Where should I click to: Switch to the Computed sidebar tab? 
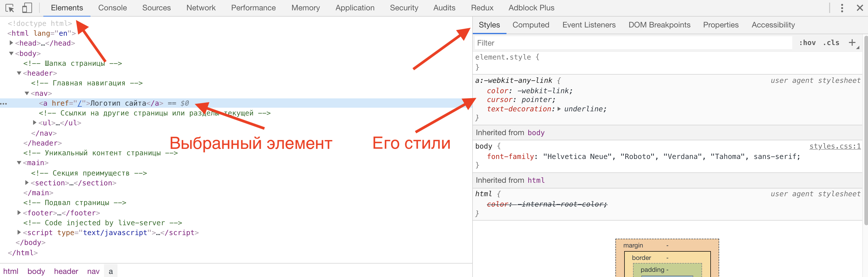point(531,25)
